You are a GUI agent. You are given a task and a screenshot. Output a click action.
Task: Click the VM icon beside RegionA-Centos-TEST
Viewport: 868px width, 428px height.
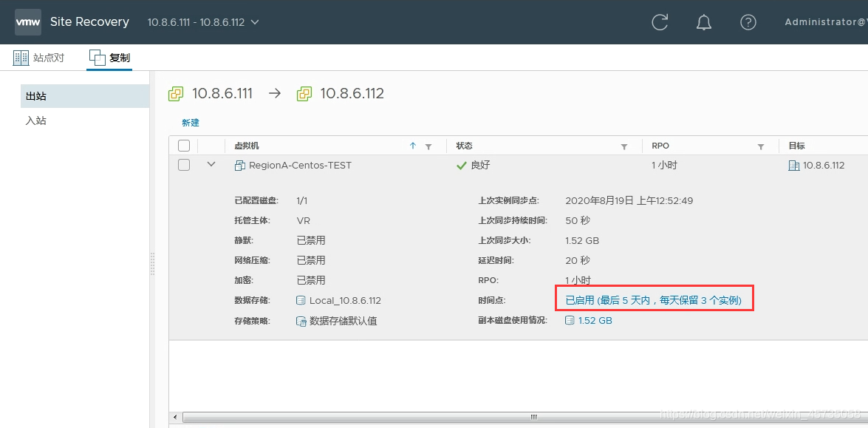tap(239, 165)
